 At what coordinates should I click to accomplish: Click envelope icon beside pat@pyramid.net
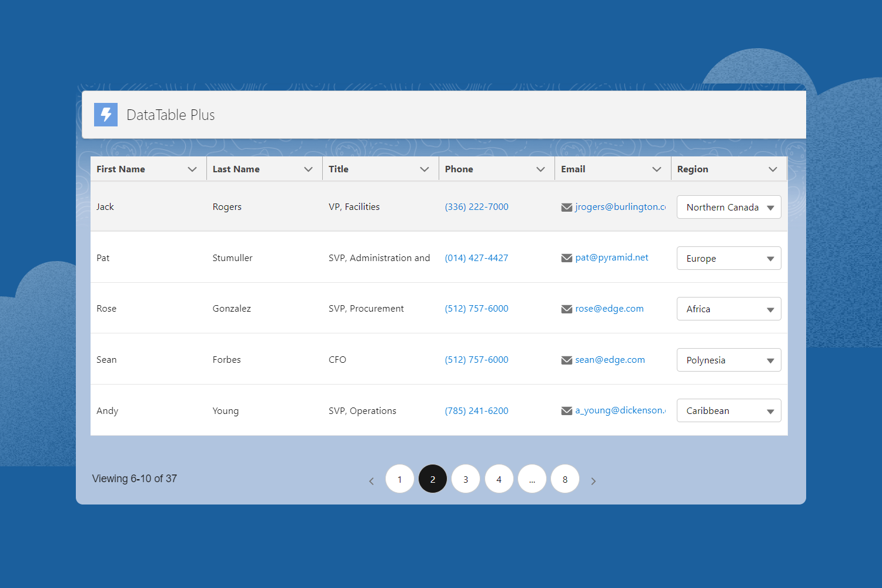pos(567,258)
